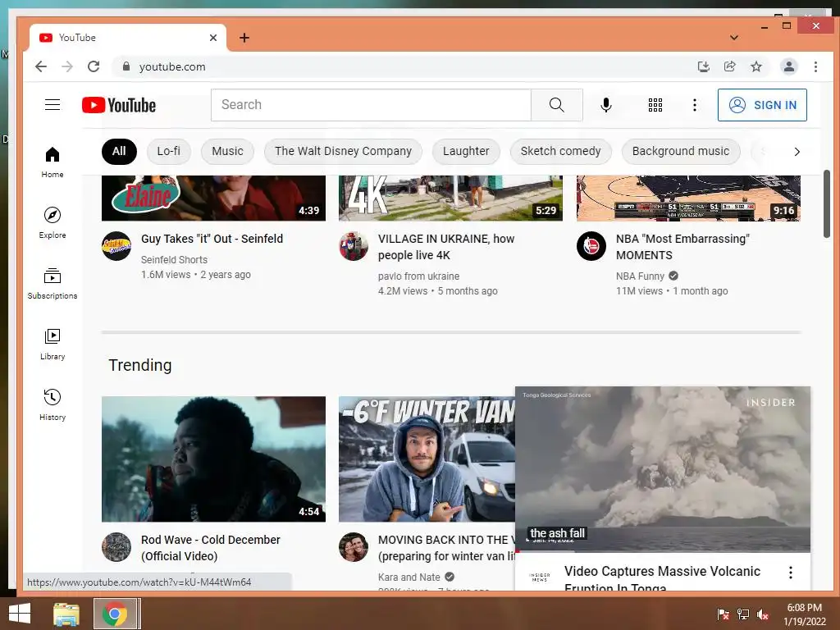
Task: Click pavlo from ukraine channel name
Action: (419, 276)
